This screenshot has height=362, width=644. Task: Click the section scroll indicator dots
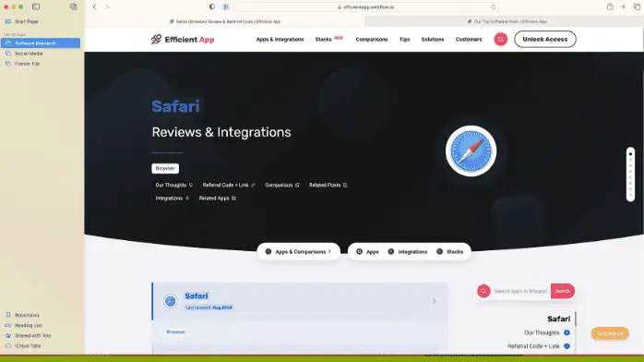(x=630, y=175)
